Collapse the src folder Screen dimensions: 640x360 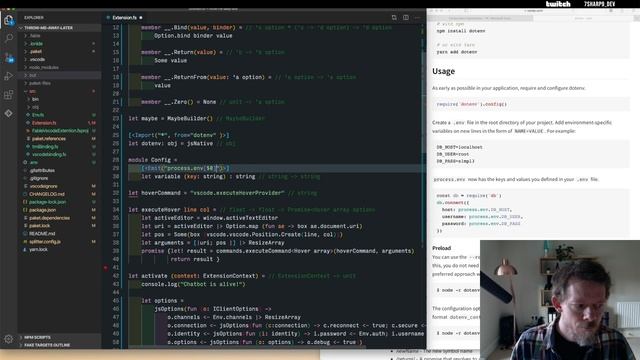(x=32, y=91)
